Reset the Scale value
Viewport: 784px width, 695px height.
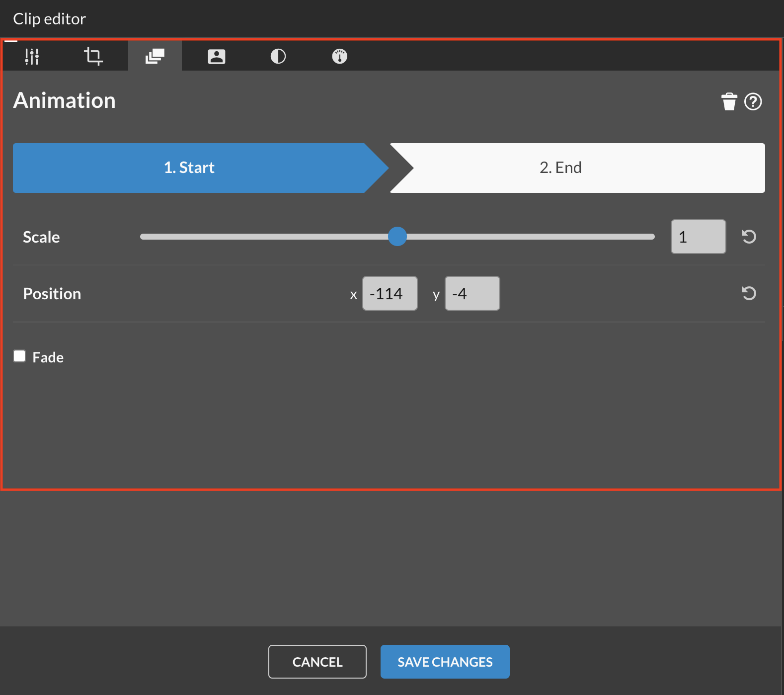[749, 237]
